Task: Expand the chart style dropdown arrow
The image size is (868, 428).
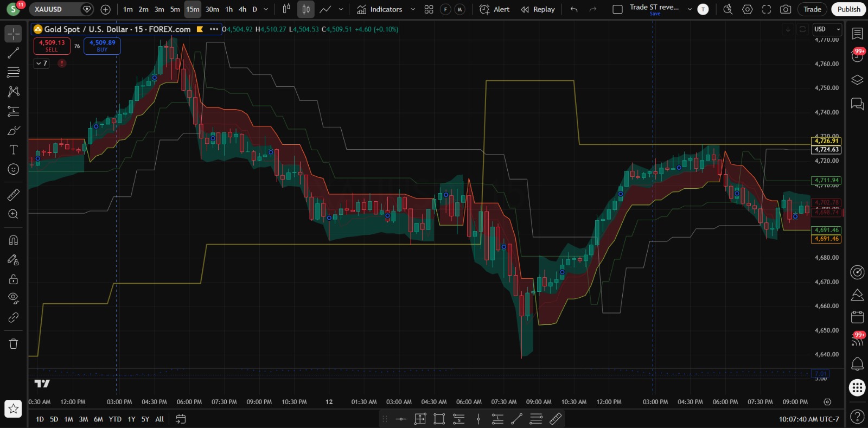Action: (x=341, y=9)
